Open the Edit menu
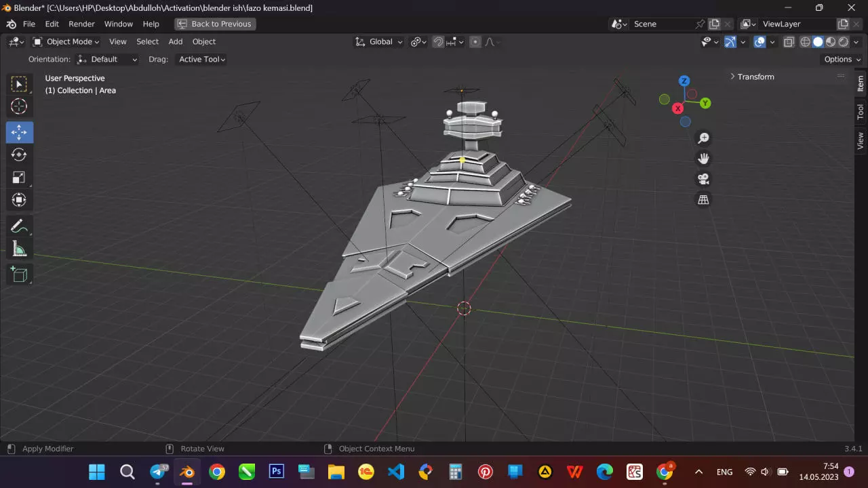This screenshot has width=868, height=488. point(52,24)
